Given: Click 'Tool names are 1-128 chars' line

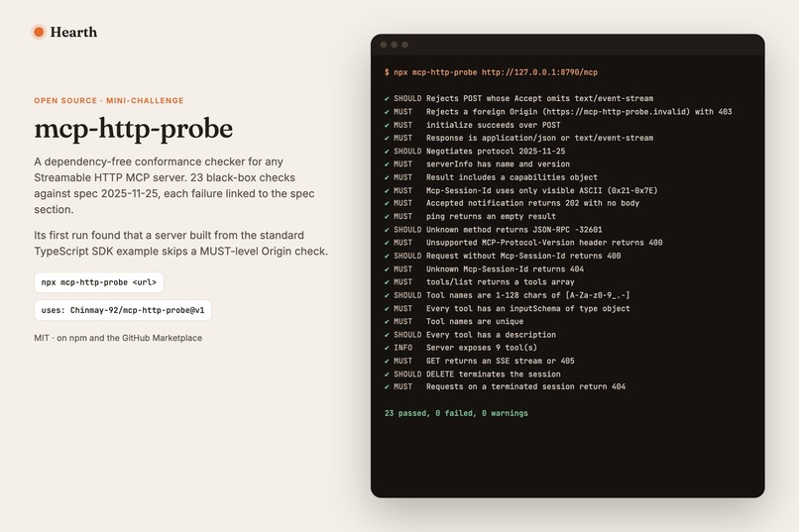Looking at the screenshot, I should point(508,295).
